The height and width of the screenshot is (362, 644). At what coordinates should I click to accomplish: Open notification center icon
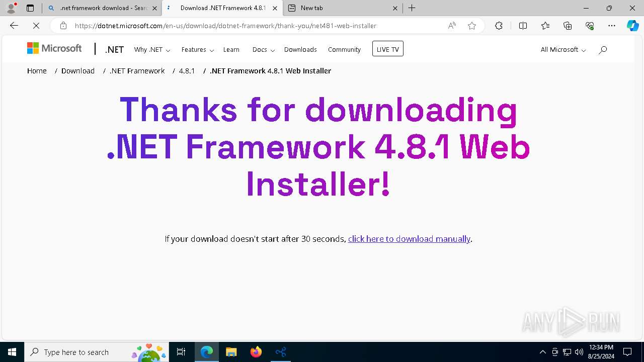(x=627, y=352)
